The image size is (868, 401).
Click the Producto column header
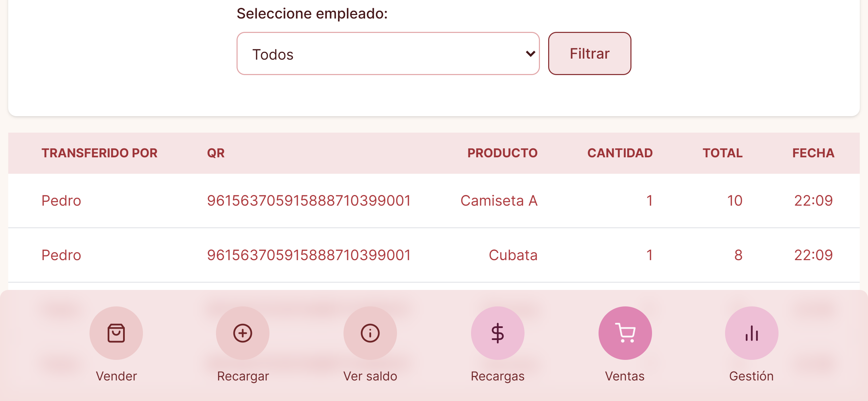click(x=503, y=153)
